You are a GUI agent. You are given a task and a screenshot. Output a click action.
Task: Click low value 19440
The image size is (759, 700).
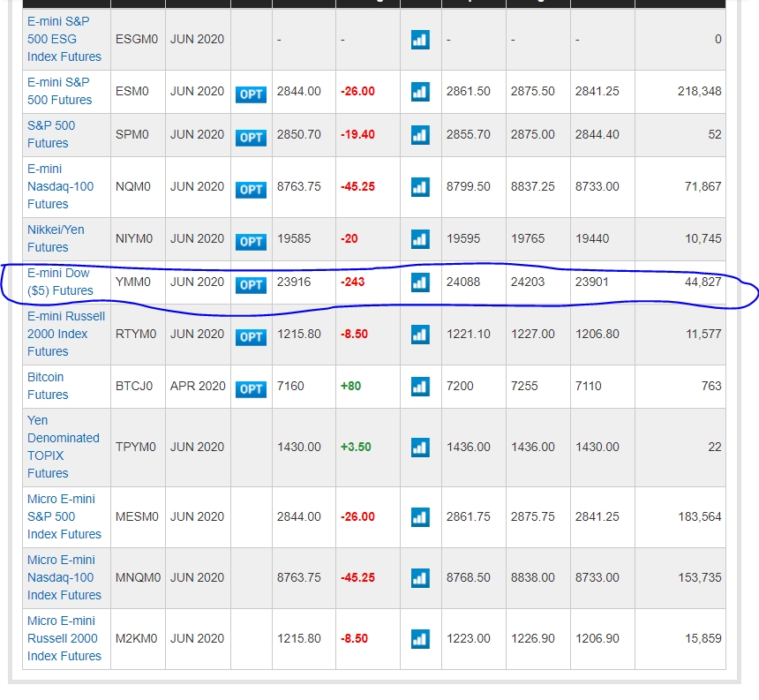(x=592, y=238)
